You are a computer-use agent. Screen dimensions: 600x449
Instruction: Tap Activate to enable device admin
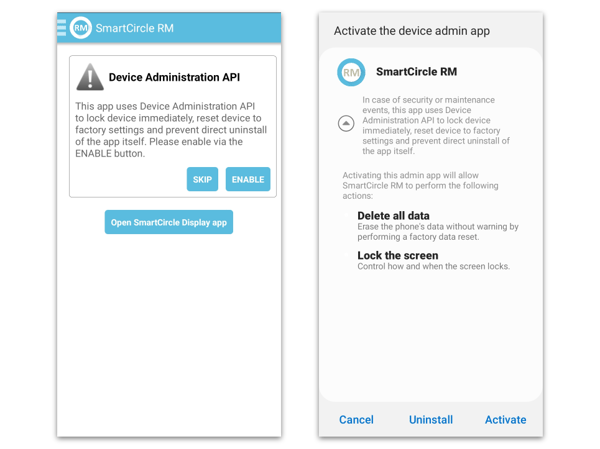[505, 420]
